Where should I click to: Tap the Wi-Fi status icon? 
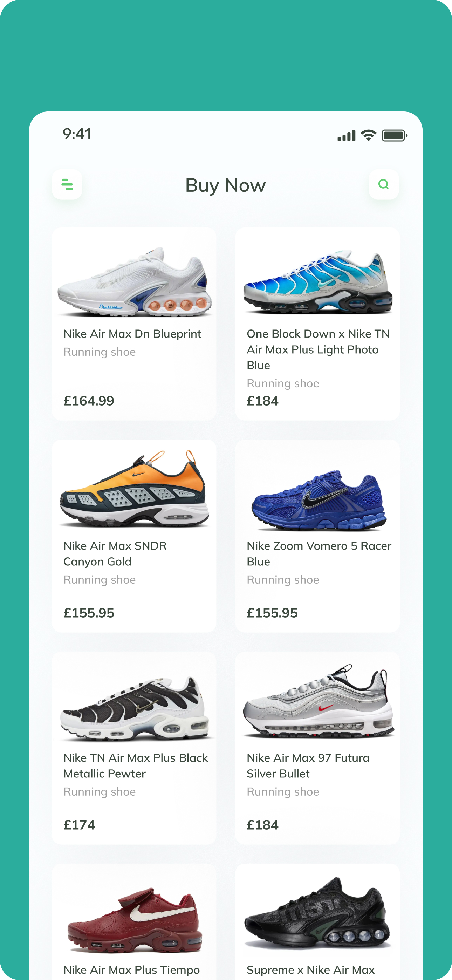368,135
